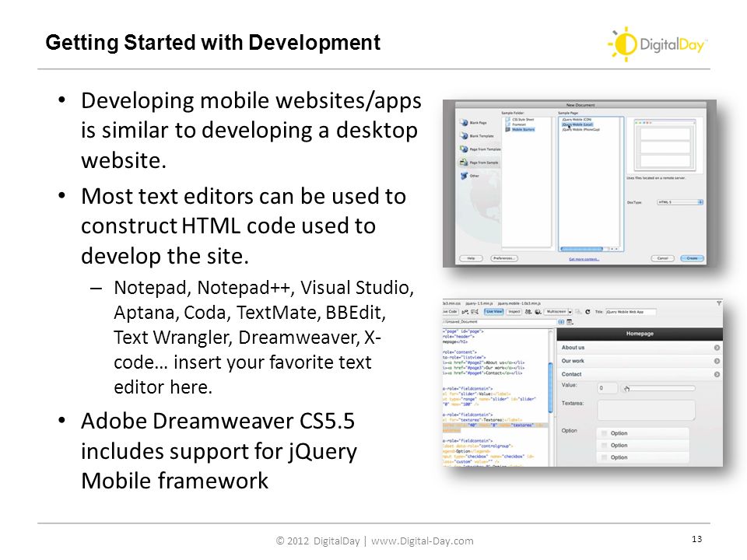Toggle the Live Code button
This screenshot has height=560, width=747.
[451, 311]
